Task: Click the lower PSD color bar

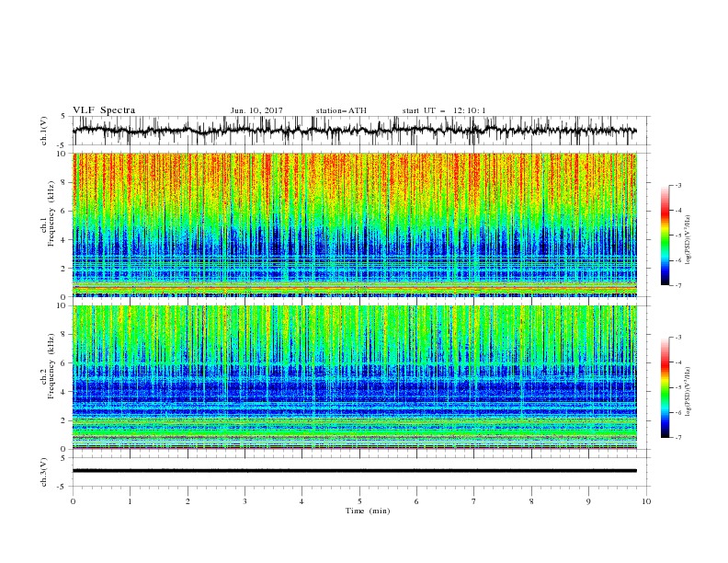Action: (x=665, y=387)
